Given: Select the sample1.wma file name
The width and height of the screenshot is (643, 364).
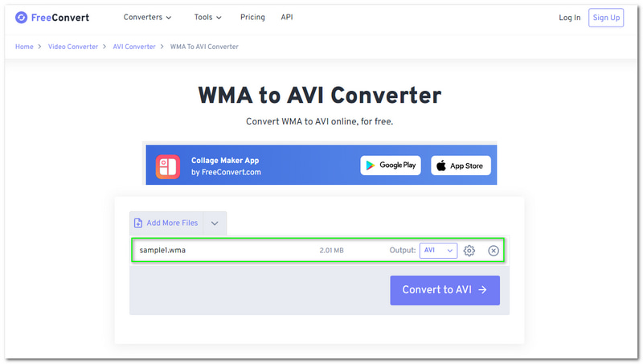Looking at the screenshot, I should 162,251.
